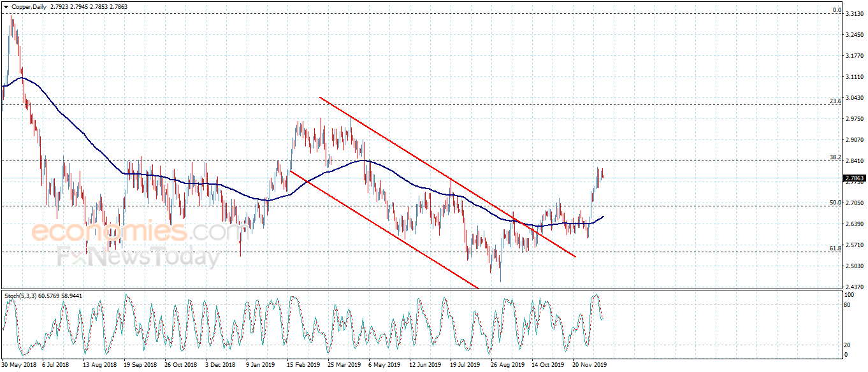Click the 19 Jul 2019 date label

tap(465, 365)
